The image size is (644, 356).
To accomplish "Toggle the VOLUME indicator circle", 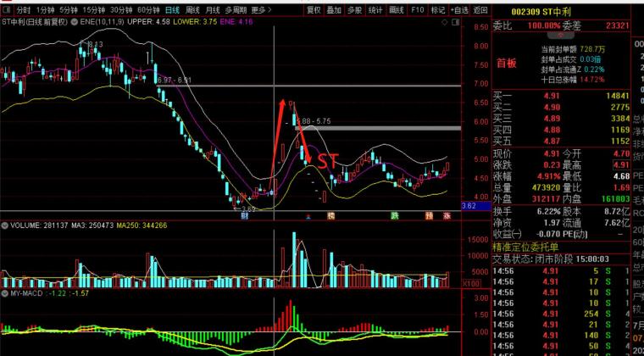I will click(x=5, y=225).
